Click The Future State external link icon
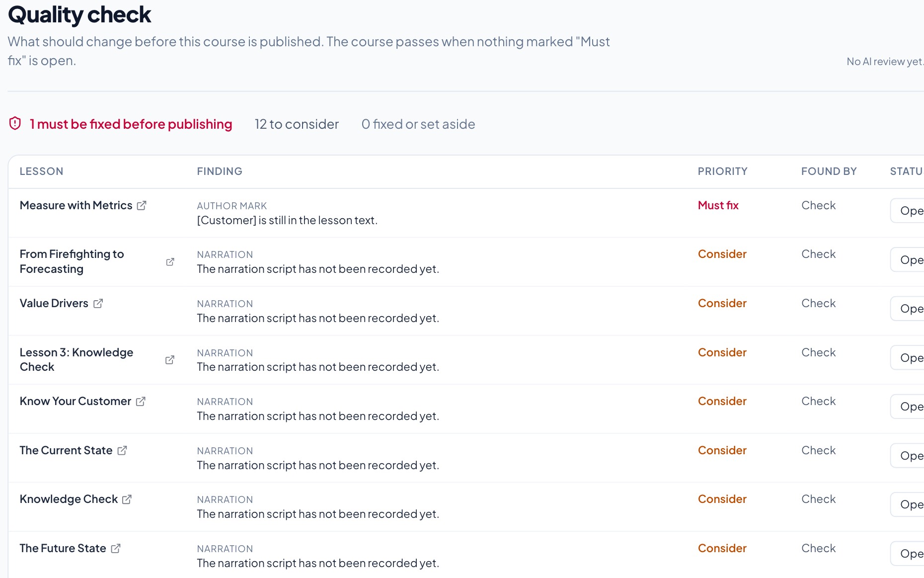Screen dimensions: 924x578 click(116, 548)
